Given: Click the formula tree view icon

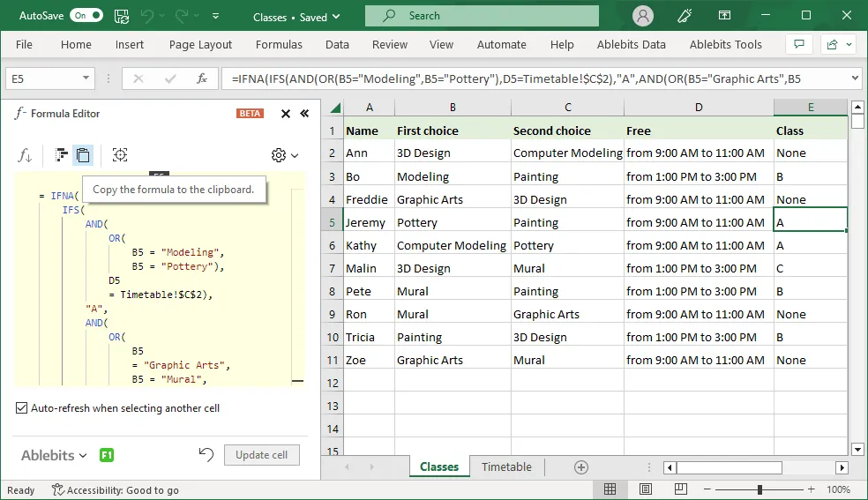Looking at the screenshot, I should point(61,155).
